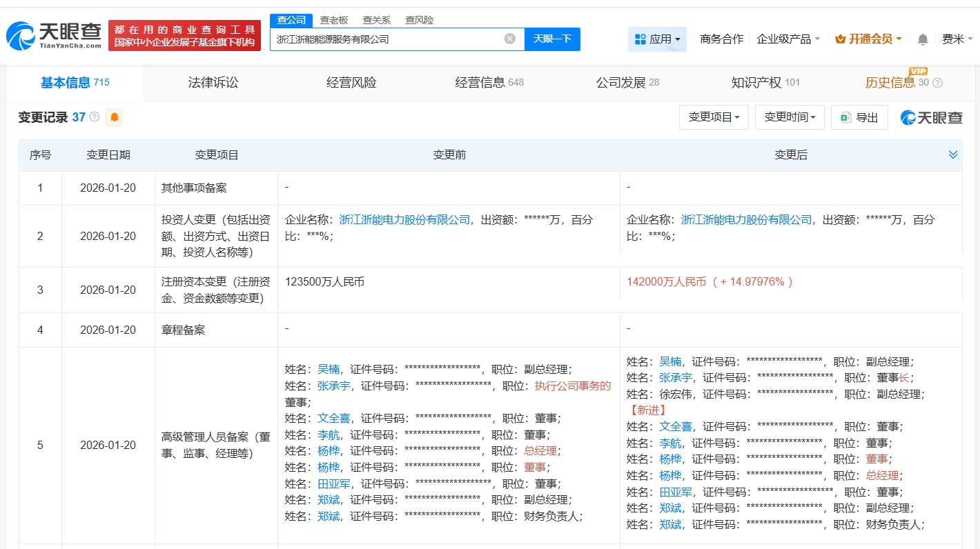
Task: Open 浙江浙能电力股份有限公司 link in 变更前 column
Action: [404, 219]
